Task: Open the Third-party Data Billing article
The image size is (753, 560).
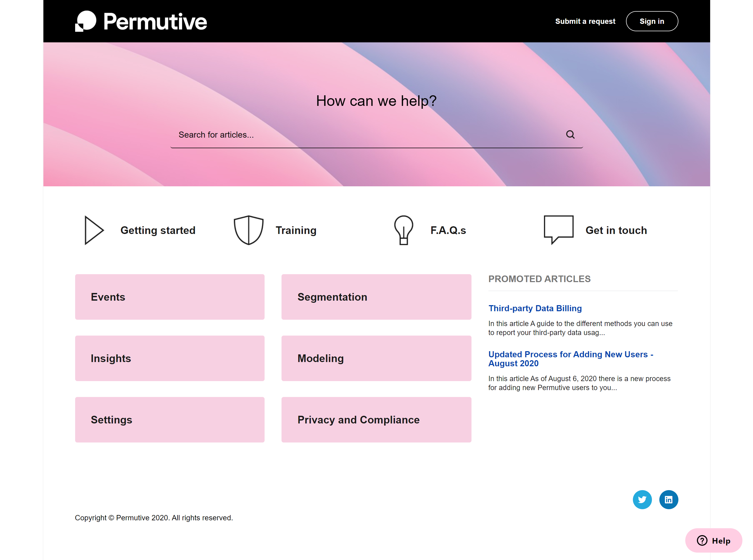Action: click(535, 308)
